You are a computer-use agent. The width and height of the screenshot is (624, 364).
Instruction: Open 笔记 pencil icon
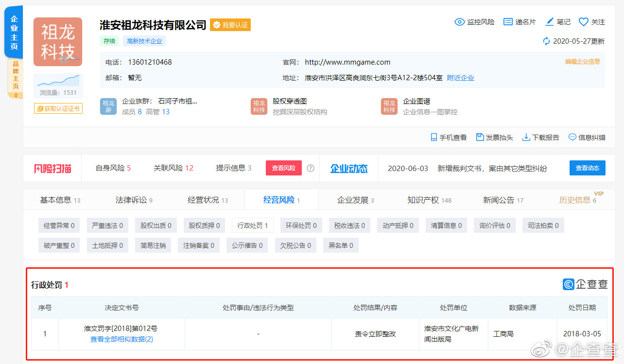pyautogui.click(x=550, y=22)
